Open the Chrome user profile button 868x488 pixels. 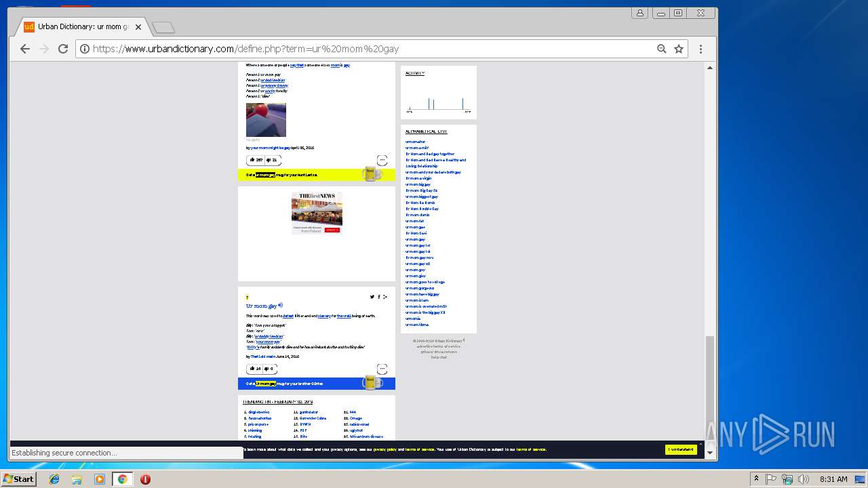coord(639,13)
